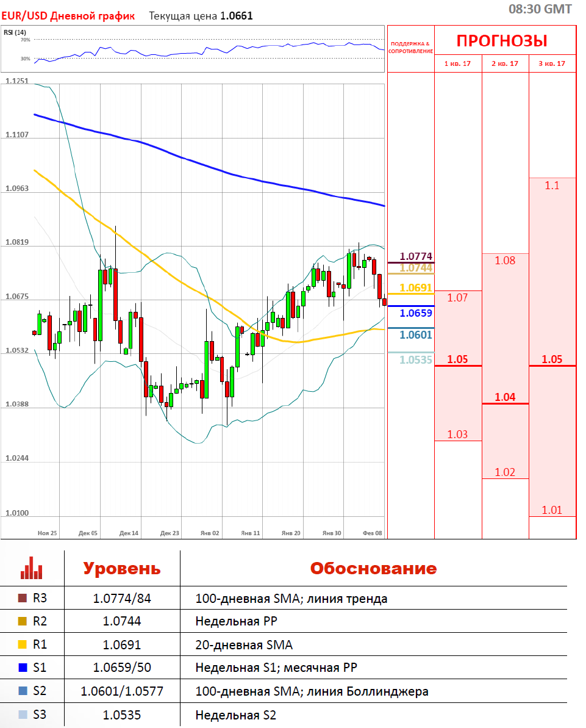This screenshot has height=728, width=586.
Task: Click the red bar chart icon in table header
Action: [x=31, y=568]
